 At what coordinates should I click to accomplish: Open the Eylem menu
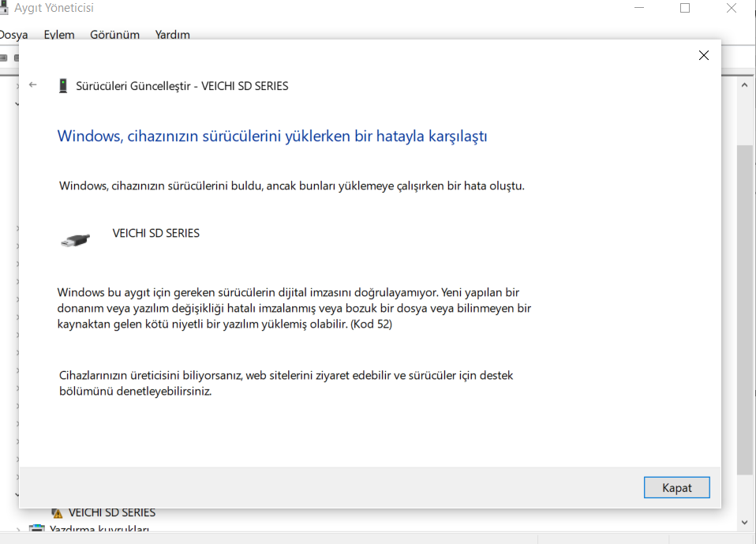pyautogui.click(x=58, y=35)
